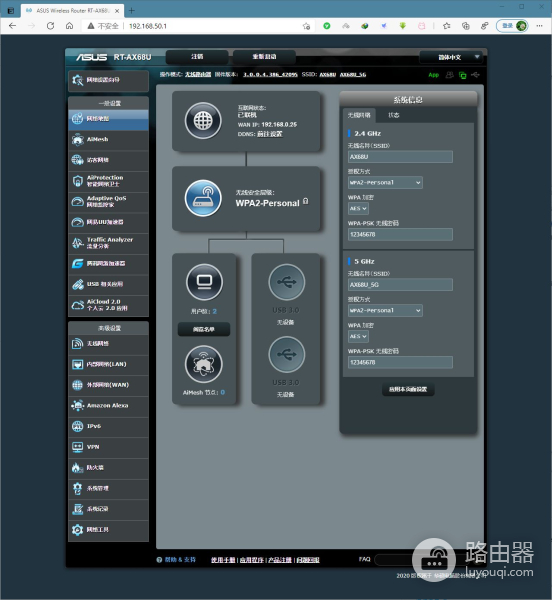Image resolution: width=552 pixels, height=600 pixels.
Task: Open 内部网络(LAN) settings
Action: pos(108,365)
